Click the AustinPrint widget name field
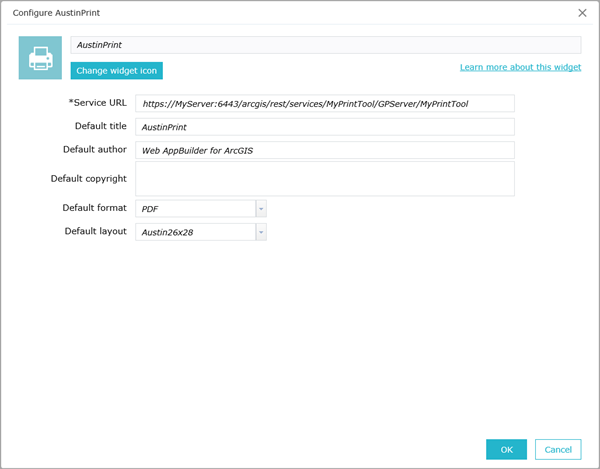 pos(325,45)
